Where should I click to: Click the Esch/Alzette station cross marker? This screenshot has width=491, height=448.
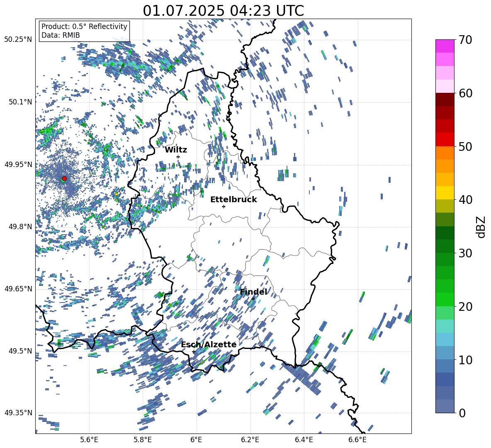(x=194, y=351)
